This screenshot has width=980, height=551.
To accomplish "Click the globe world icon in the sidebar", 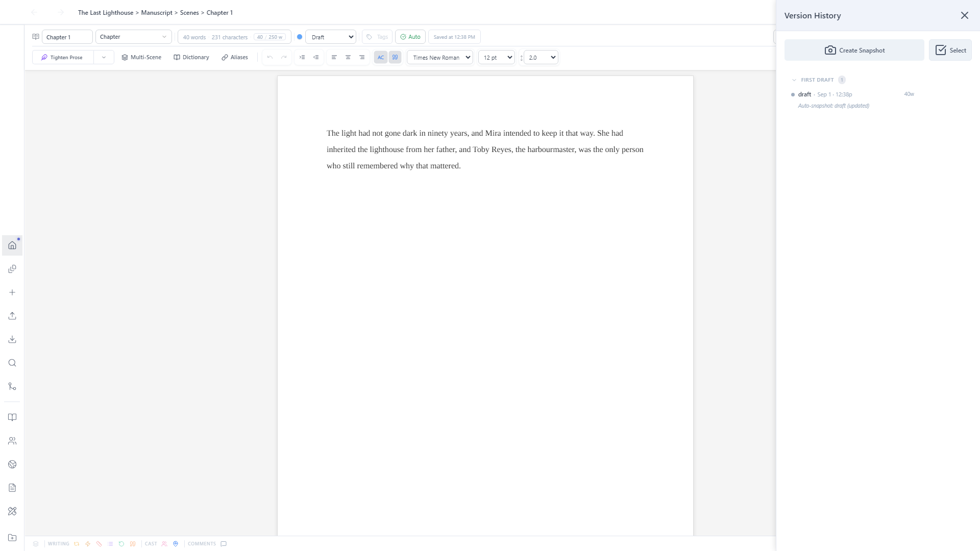I will (x=12, y=464).
